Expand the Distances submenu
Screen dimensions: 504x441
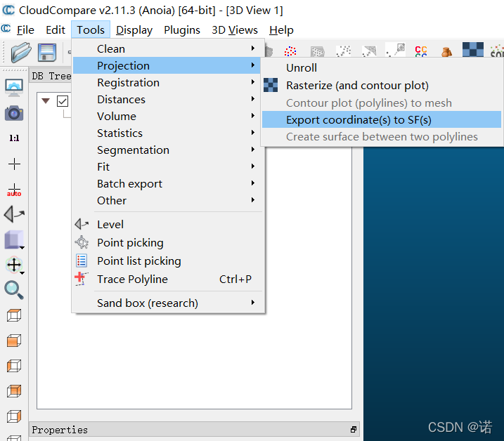pyautogui.click(x=168, y=99)
